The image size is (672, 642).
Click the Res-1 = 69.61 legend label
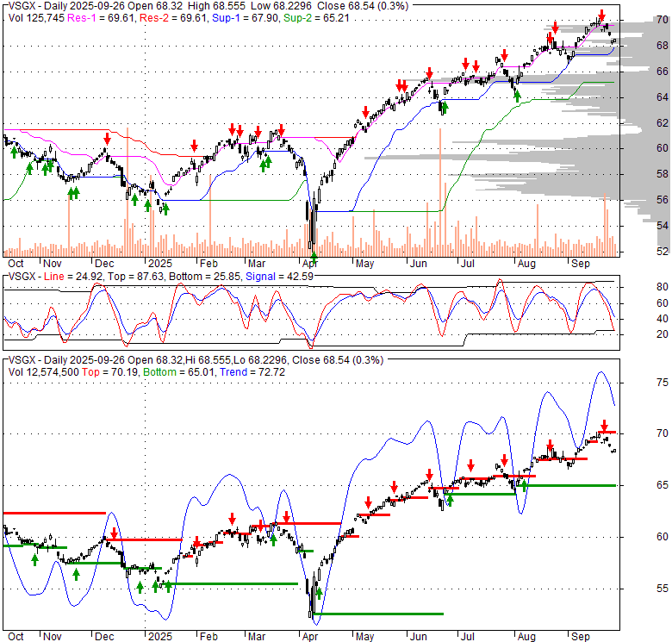click(101, 18)
